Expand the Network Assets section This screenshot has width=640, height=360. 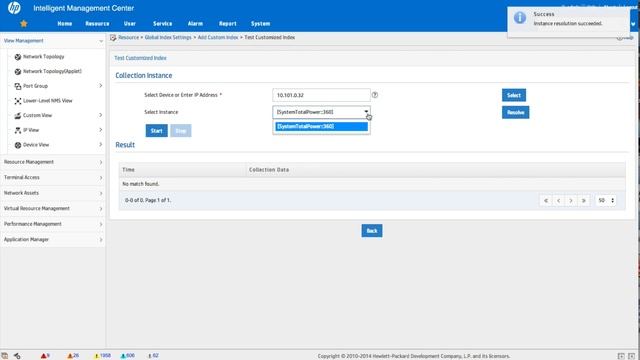(x=52, y=193)
